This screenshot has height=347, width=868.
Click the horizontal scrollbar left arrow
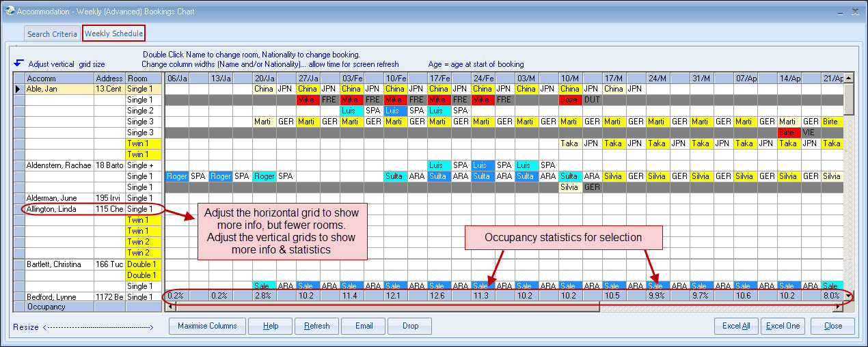[171, 307]
